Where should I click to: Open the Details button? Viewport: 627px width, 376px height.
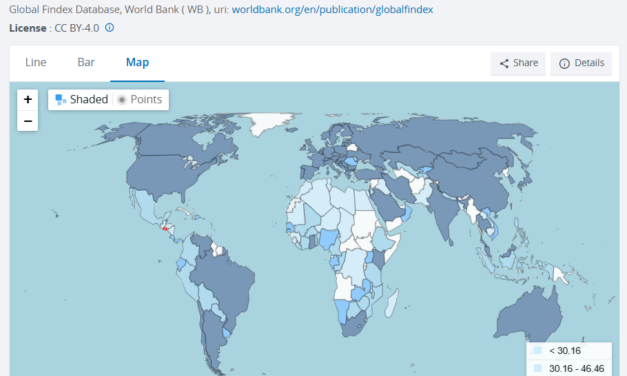pos(581,63)
